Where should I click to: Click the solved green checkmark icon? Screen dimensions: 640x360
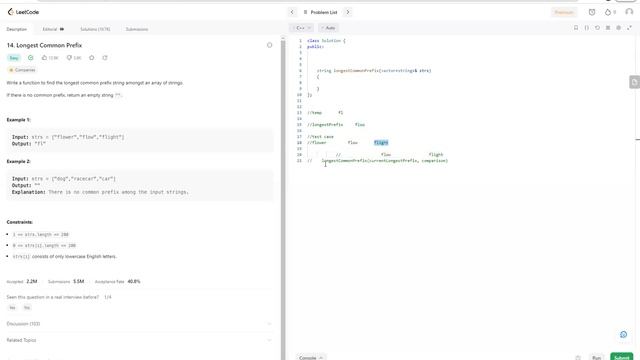pyautogui.click(x=31, y=58)
